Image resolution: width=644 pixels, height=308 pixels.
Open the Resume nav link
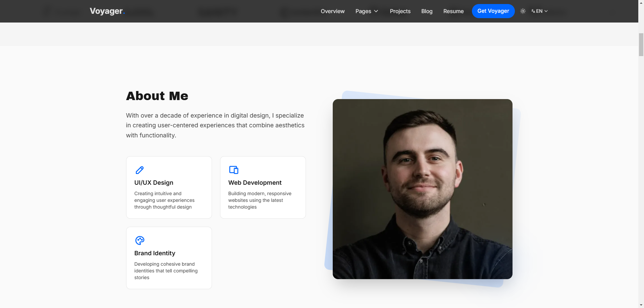pyautogui.click(x=453, y=11)
